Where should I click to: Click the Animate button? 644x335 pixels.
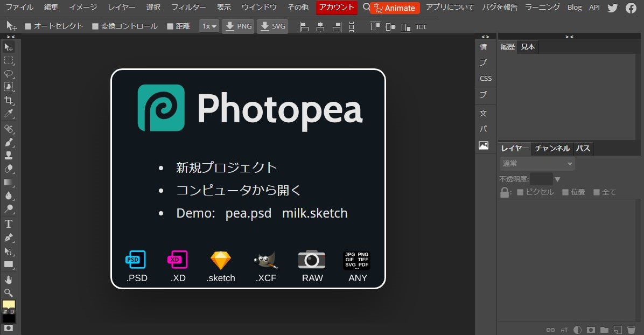pos(395,8)
